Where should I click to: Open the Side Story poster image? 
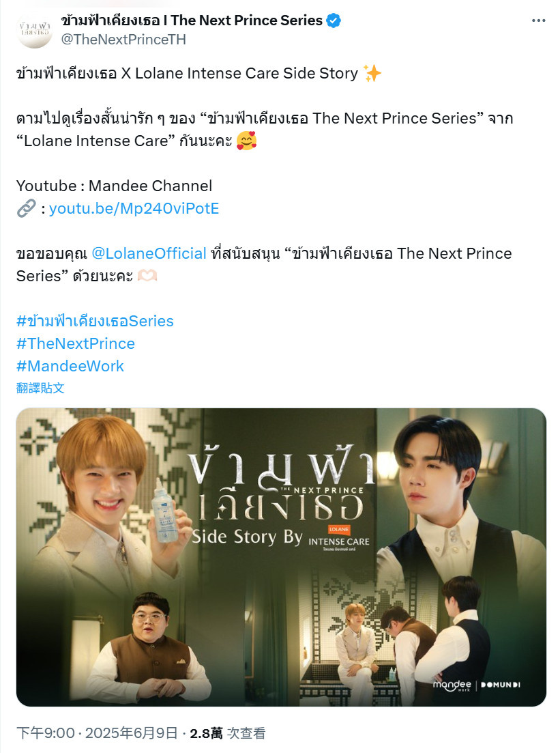[281, 557]
